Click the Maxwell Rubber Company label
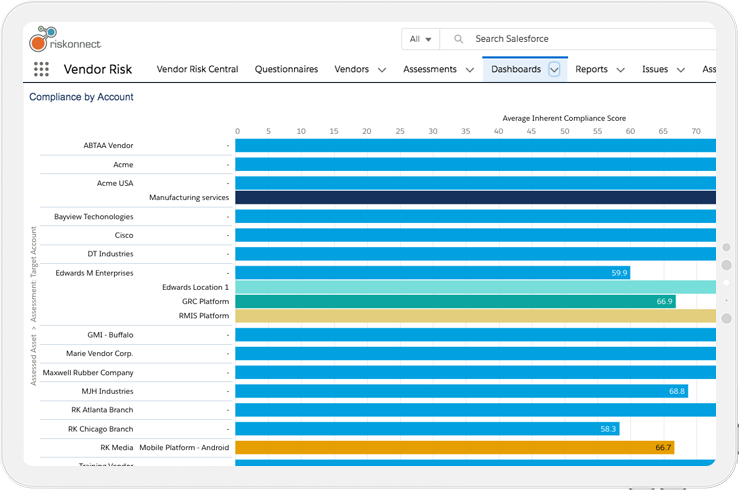Viewport: 739px width, 490px height. (x=88, y=373)
